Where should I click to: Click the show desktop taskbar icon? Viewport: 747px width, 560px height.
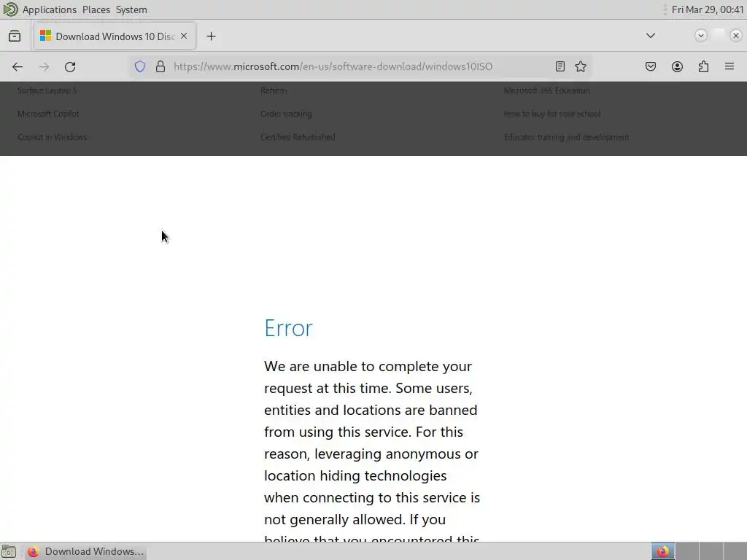[x=9, y=551]
